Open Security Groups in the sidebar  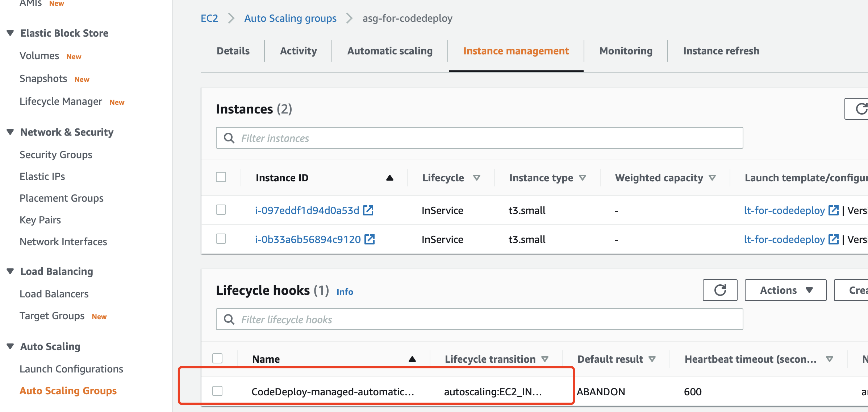coord(56,155)
